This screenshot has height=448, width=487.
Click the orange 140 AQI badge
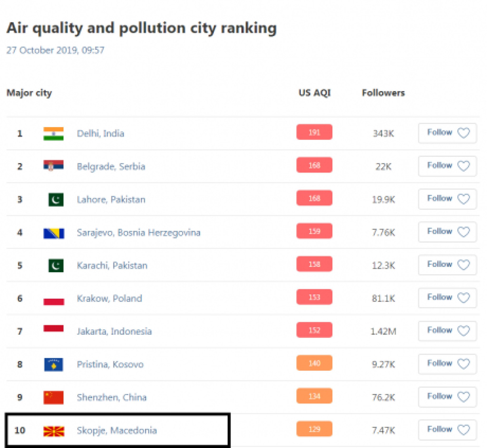click(x=314, y=363)
